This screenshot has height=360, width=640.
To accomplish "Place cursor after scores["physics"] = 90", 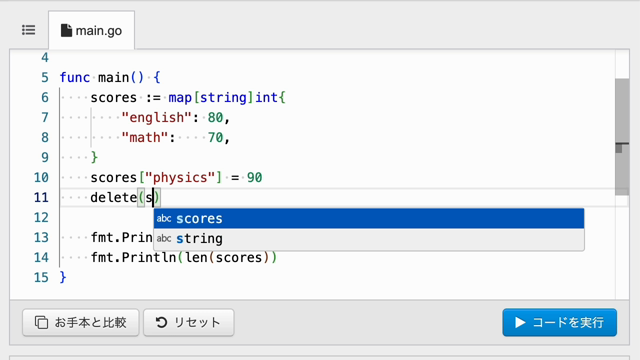I will (262, 178).
